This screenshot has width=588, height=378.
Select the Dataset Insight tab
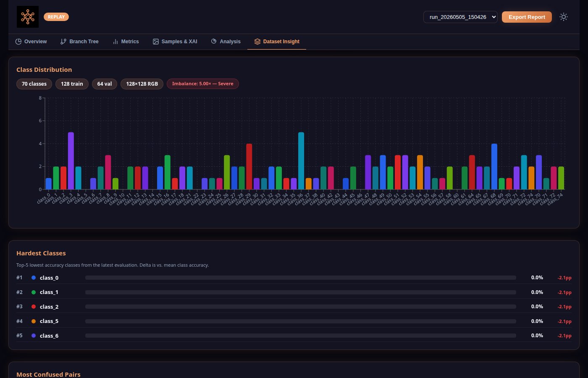coord(277,42)
